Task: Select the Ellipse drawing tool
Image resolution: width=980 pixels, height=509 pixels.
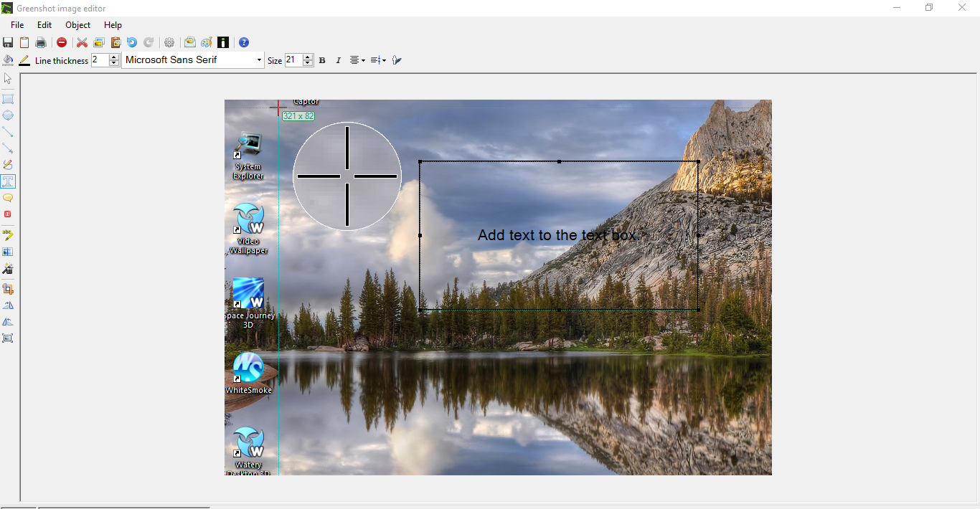Action: pos(8,115)
